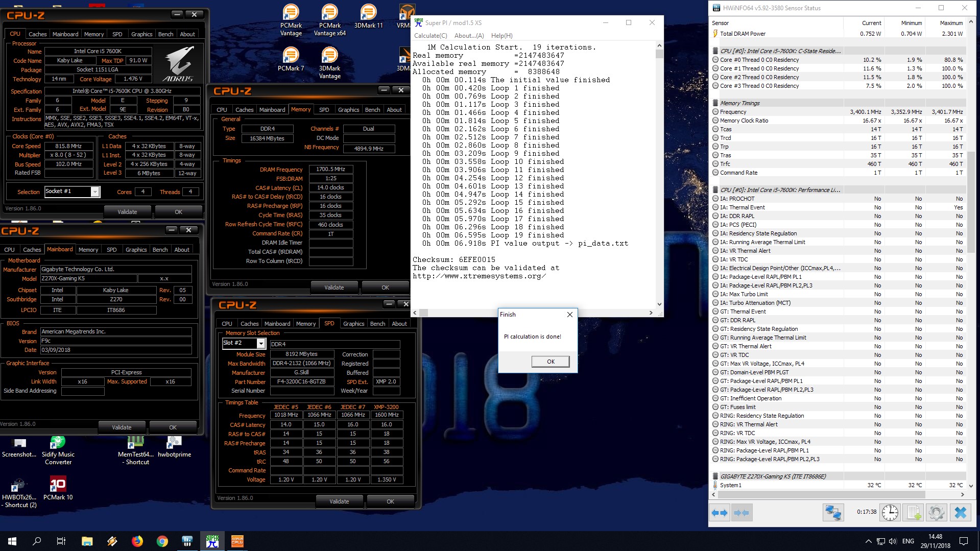Image resolution: width=980 pixels, height=551 pixels.
Task: Click Core Voltage 1.476 V field
Action: tap(133, 79)
